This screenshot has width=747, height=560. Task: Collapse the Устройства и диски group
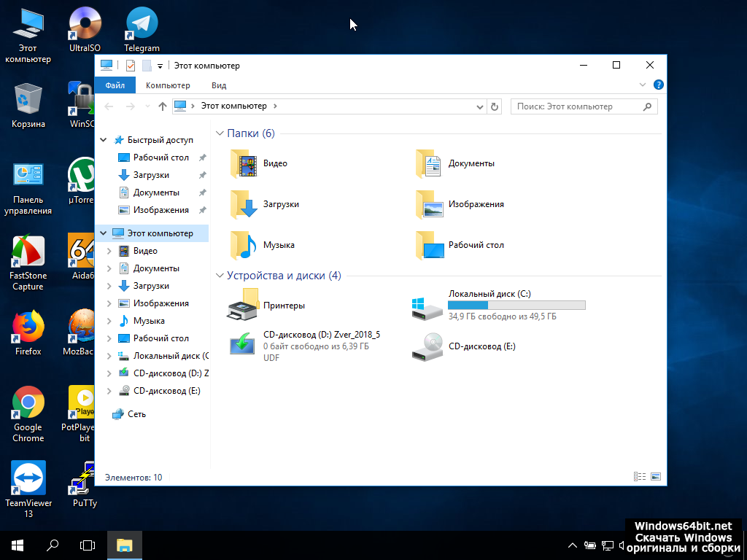[x=220, y=276]
